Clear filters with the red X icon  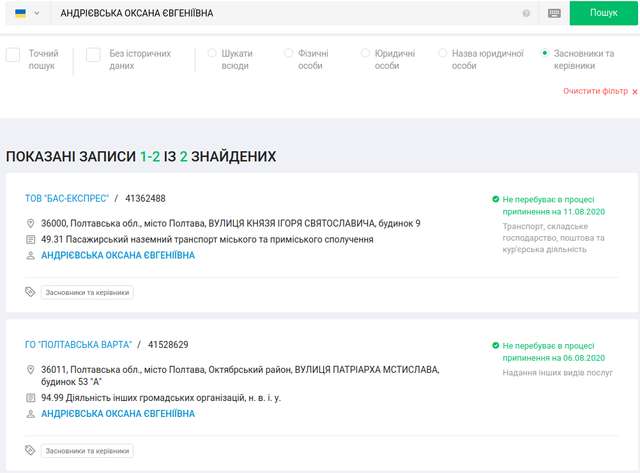tap(634, 91)
